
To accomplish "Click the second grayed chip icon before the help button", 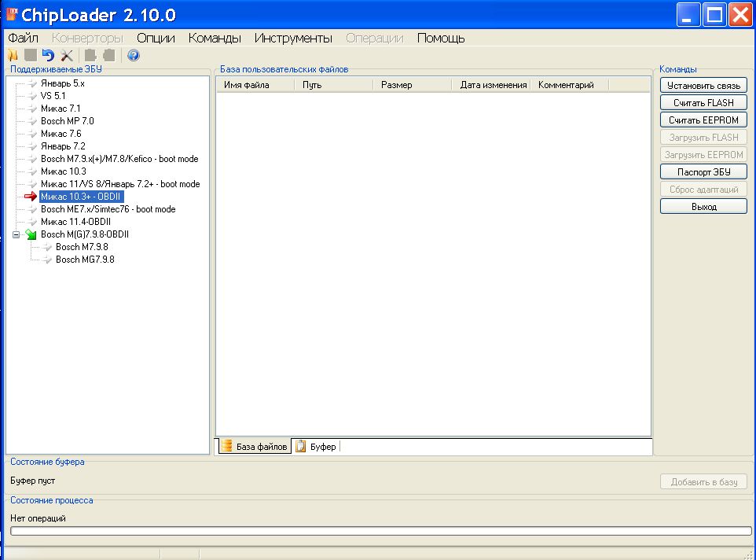I will (109, 56).
